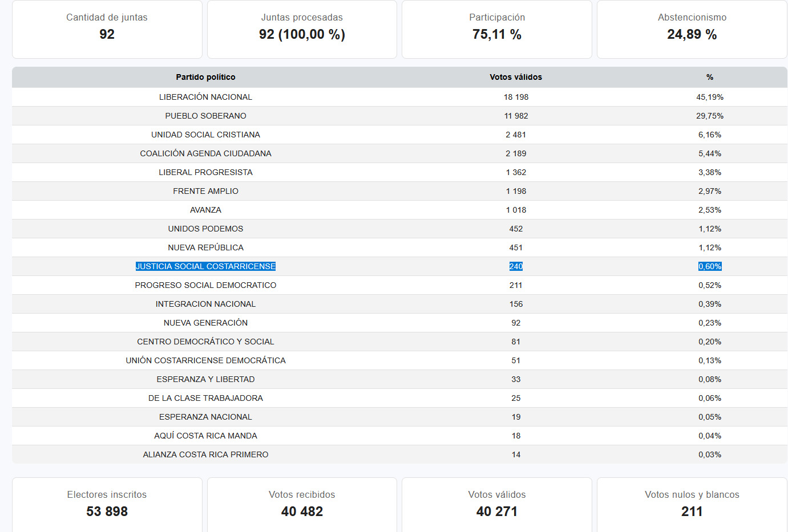Viewport: 788px width, 532px height.
Task: Click ALIANZA COSTA RICA PRIMERO party name
Action: (205, 454)
